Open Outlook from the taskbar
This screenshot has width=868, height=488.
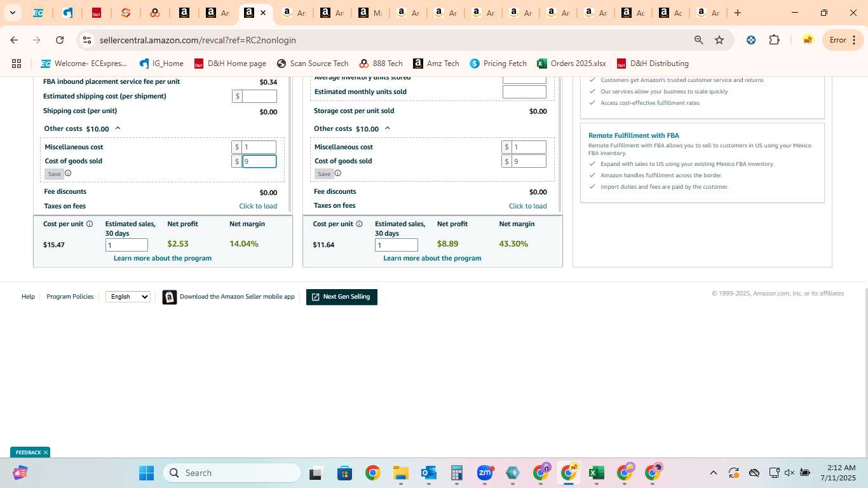[428, 473]
